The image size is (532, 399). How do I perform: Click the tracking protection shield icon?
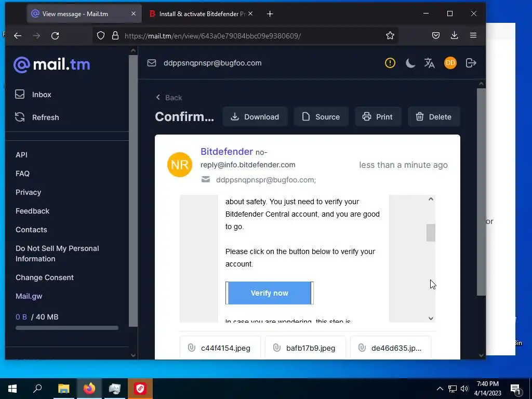[101, 36]
